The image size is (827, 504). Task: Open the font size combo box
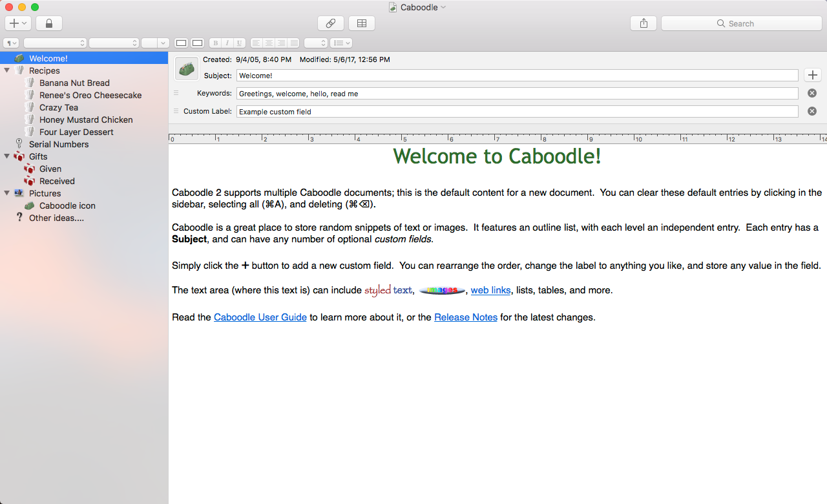click(x=155, y=43)
